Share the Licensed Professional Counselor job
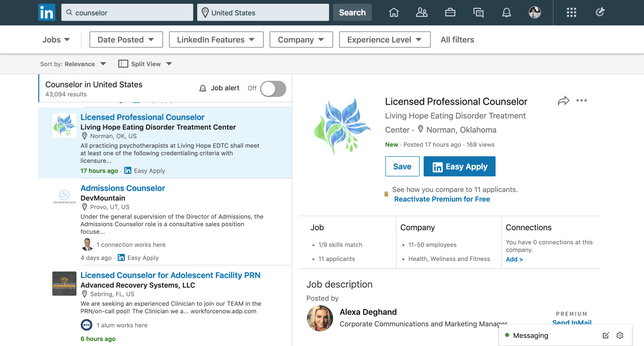Image resolution: width=644 pixels, height=346 pixels. (x=563, y=101)
